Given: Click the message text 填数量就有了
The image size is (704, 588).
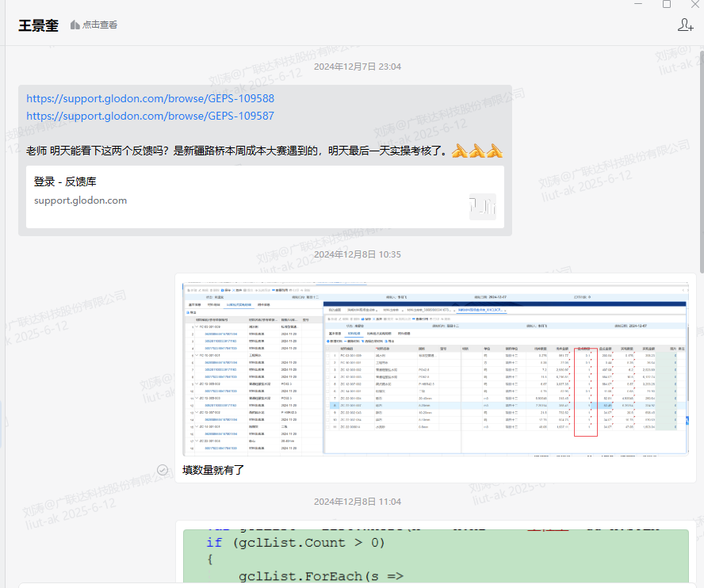Looking at the screenshot, I should [213, 470].
